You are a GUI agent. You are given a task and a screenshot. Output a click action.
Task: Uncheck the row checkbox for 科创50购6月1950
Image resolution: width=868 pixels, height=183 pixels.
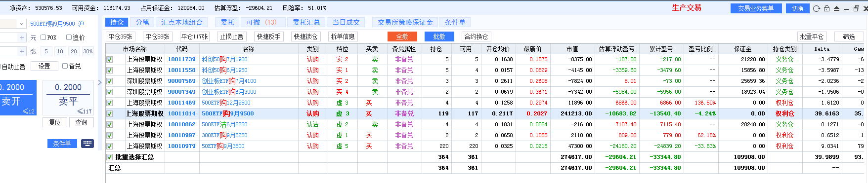pos(110,70)
